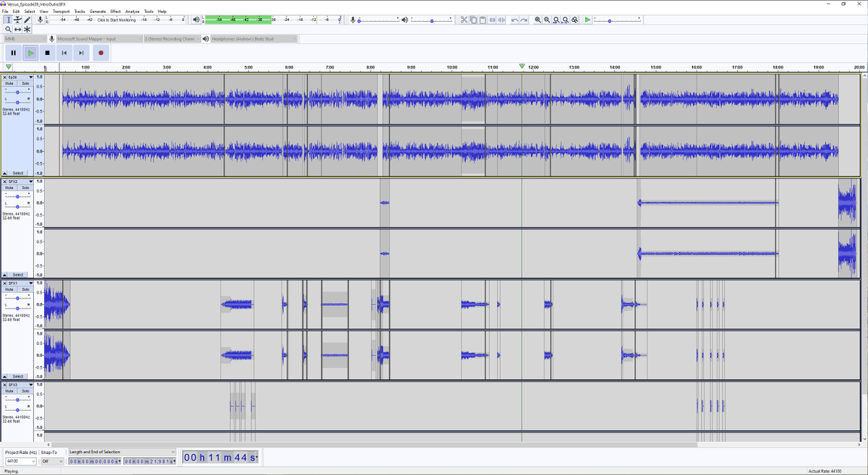
Task: Mute the SFX3 track
Action: click(9, 391)
